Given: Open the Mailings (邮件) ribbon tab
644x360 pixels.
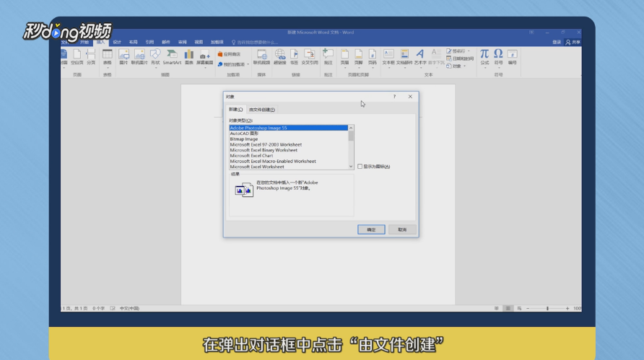Looking at the screenshot, I should 166,43.
